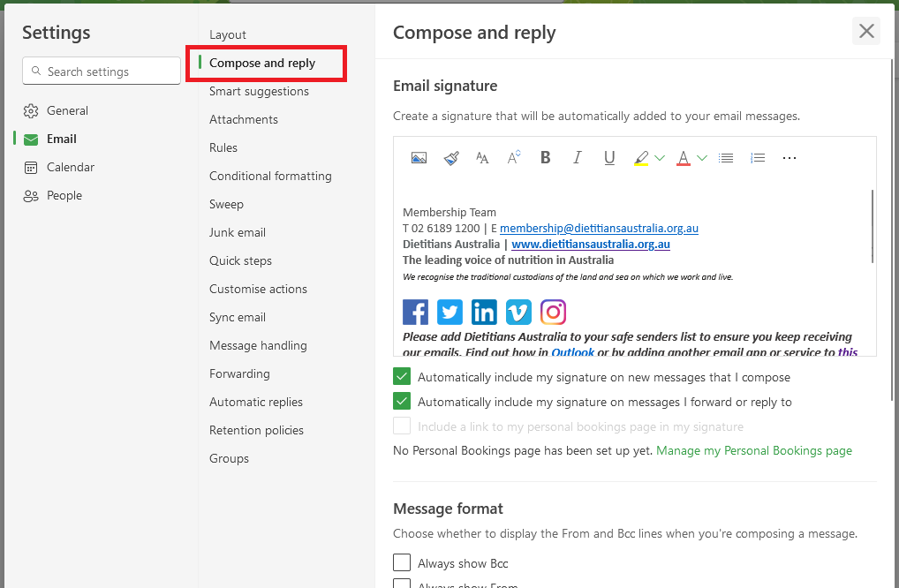The image size is (899, 588).
Task: Apply a numbered list to the signature
Action: [x=757, y=158]
